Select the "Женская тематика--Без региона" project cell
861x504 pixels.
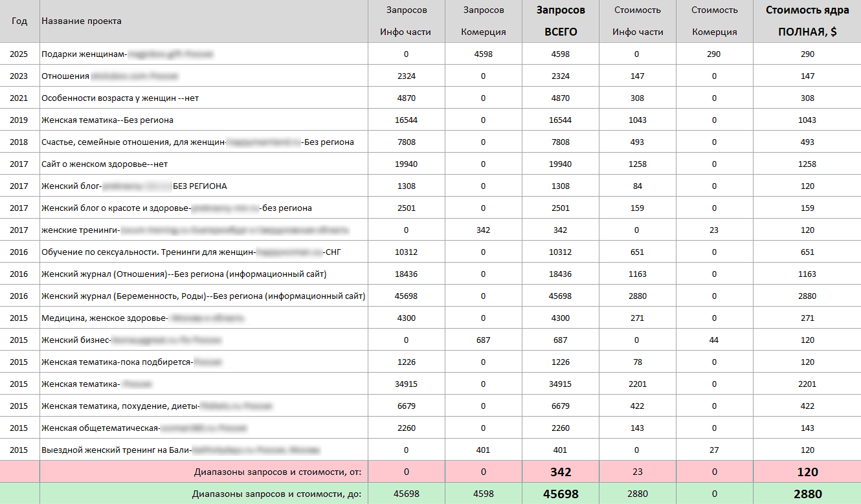coord(107,120)
